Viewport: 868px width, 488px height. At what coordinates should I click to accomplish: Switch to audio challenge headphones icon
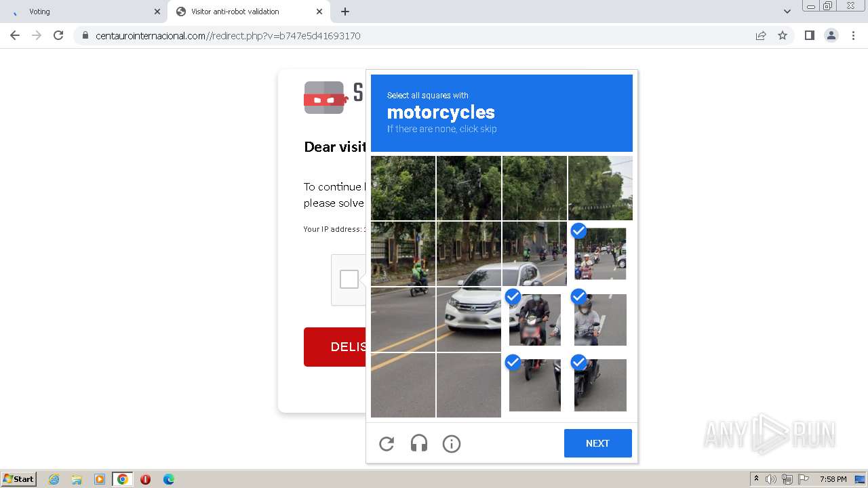(x=419, y=444)
